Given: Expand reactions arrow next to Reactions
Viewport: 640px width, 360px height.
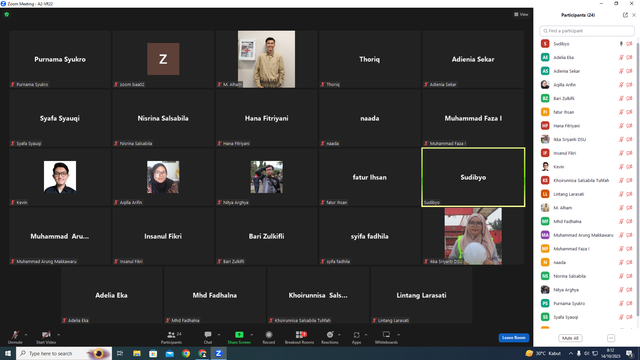Looking at the screenshot, I should coord(340,335).
